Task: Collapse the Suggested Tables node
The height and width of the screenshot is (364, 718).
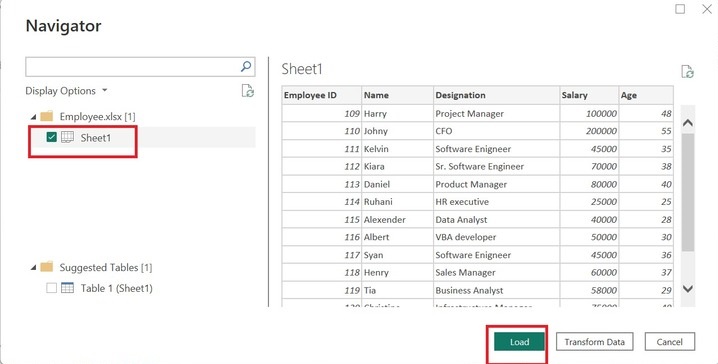Action: (x=33, y=267)
